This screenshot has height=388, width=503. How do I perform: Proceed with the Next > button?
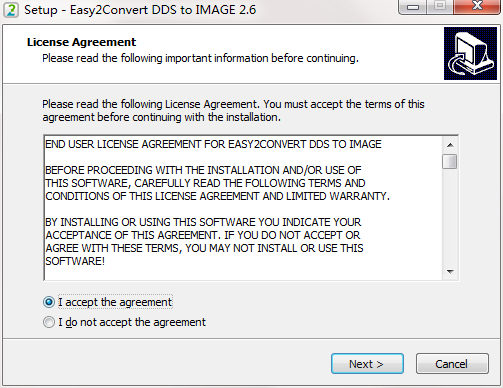pos(367,364)
